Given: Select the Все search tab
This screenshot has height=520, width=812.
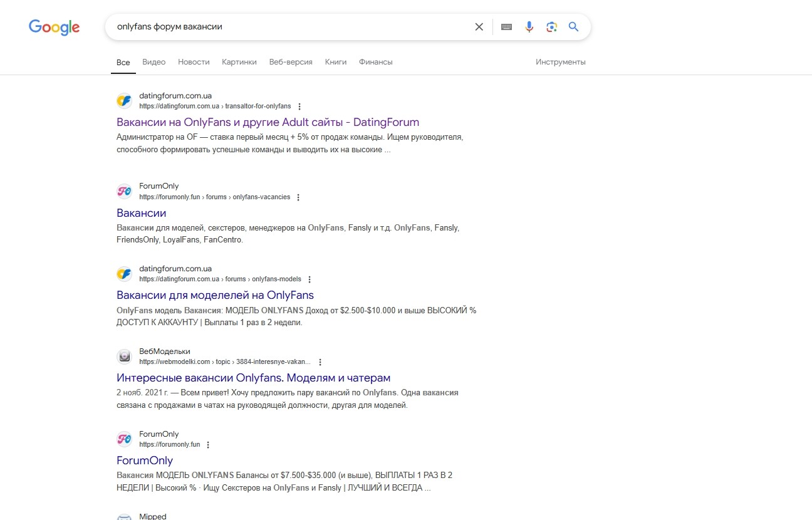Looking at the screenshot, I should [x=123, y=63].
